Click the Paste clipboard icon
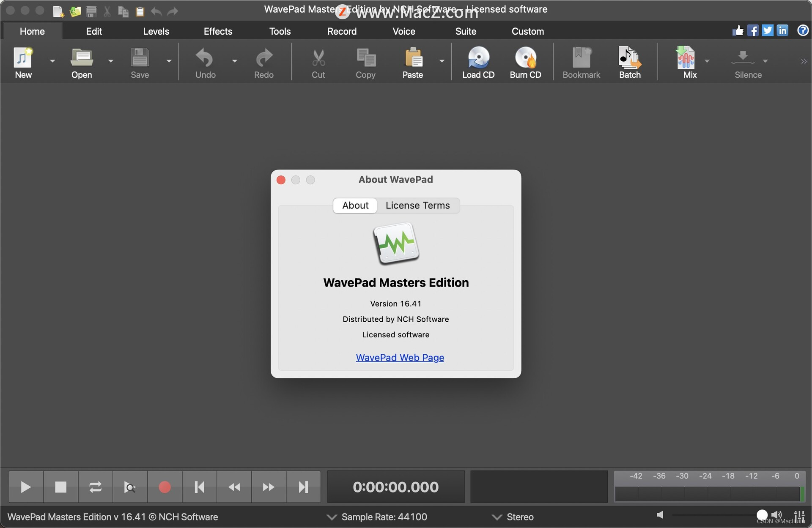This screenshot has height=528, width=812. click(413, 57)
